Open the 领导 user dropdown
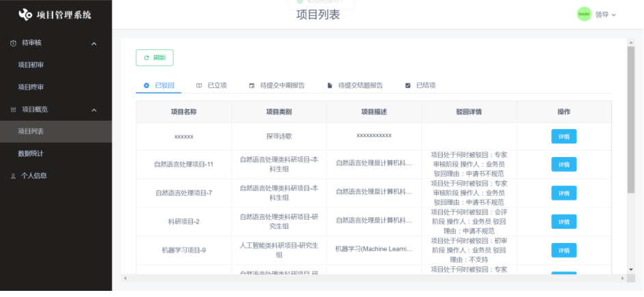644x297 pixels. tap(606, 15)
